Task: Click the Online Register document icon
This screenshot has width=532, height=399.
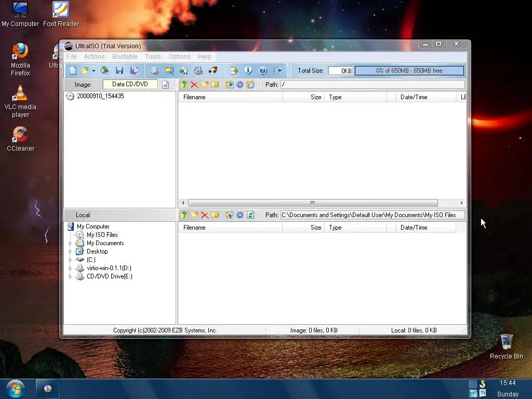Action: click(234, 71)
